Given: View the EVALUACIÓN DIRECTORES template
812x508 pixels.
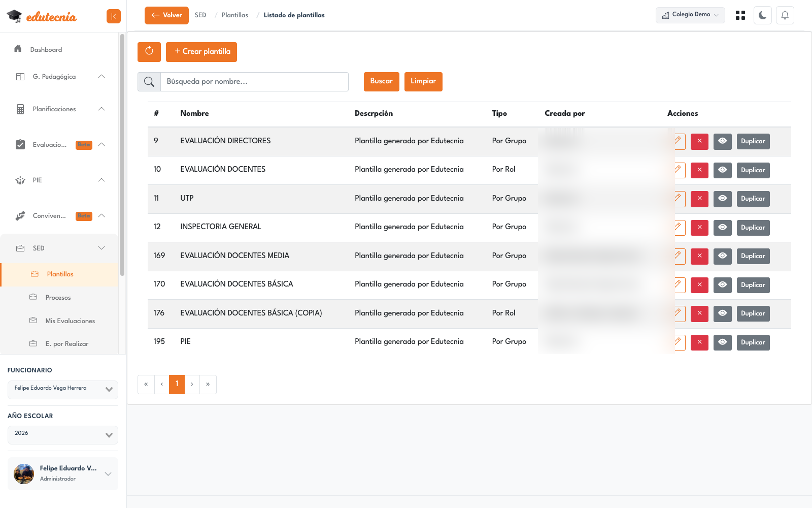Looking at the screenshot, I should pos(723,141).
